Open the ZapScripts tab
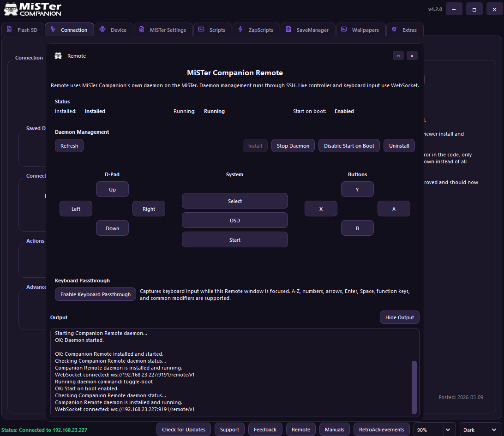504x436 pixels. (256, 30)
